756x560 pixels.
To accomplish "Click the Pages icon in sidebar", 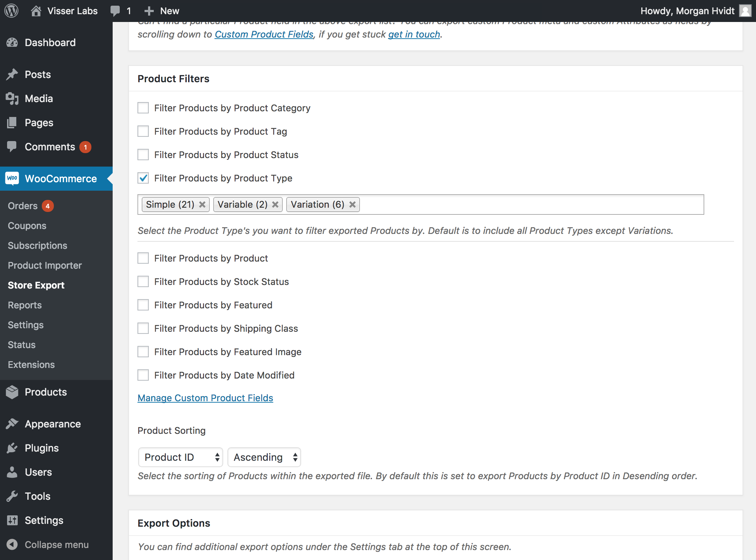I will (12, 123).
